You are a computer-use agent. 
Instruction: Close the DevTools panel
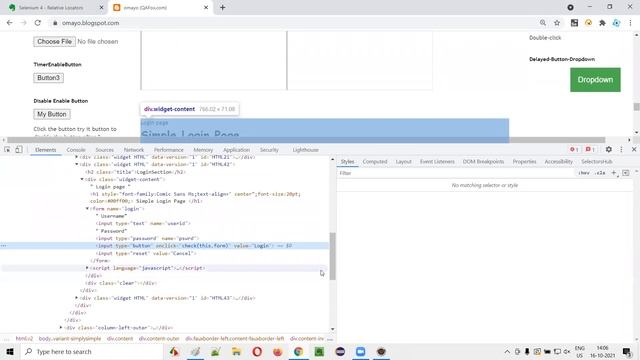(x=634, y=149)
